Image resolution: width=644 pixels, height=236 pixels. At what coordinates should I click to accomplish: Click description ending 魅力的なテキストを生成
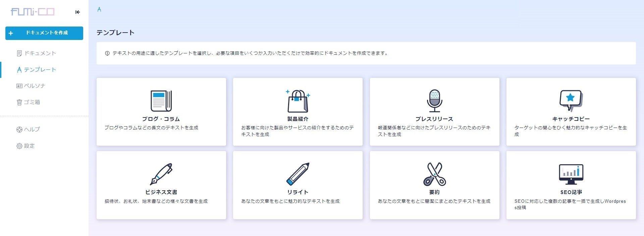[290, 201]
